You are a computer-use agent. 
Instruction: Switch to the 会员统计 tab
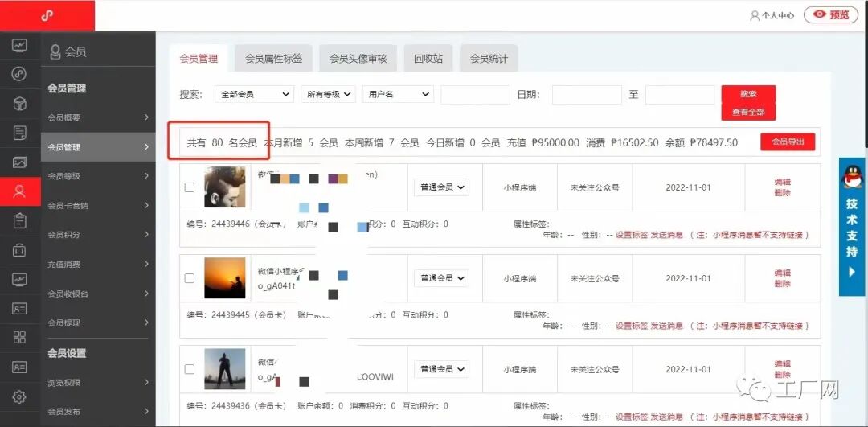point(489,59)
